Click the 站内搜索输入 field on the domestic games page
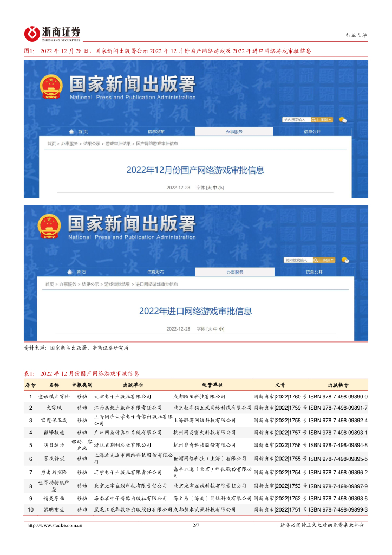392x555 pixels. pyautogui.click(x=297, y=120)
